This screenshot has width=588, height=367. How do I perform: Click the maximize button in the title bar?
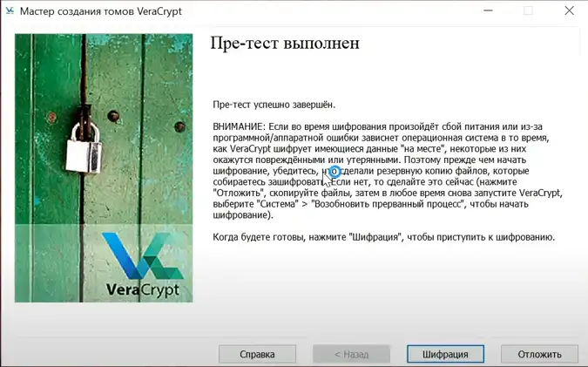coord(528,11)
